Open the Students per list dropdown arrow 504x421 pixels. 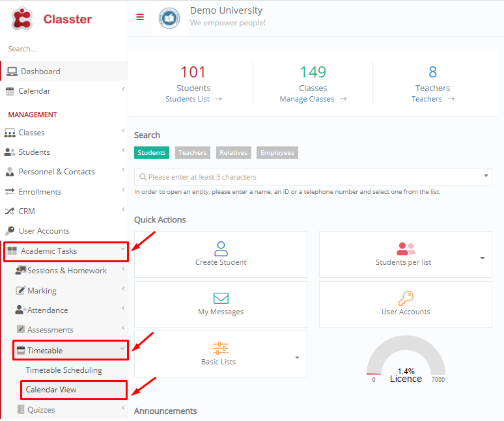coord(482,258)
